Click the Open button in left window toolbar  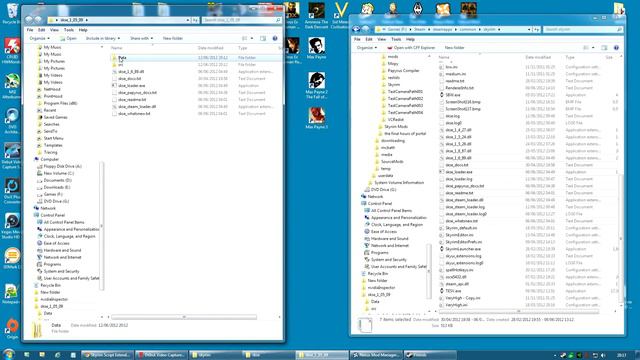[68, 38]
